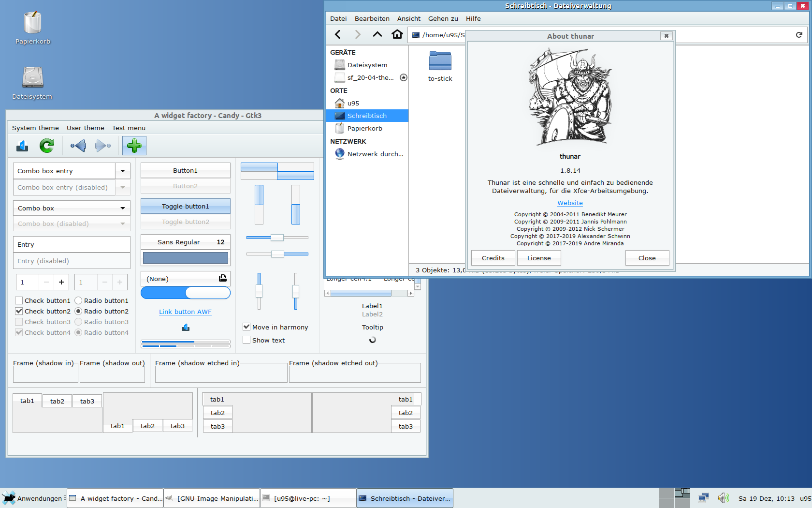The width and height of the screenshot is (812, 508).
Task: Uncheck Check button2
Action: tap(43, 311)
